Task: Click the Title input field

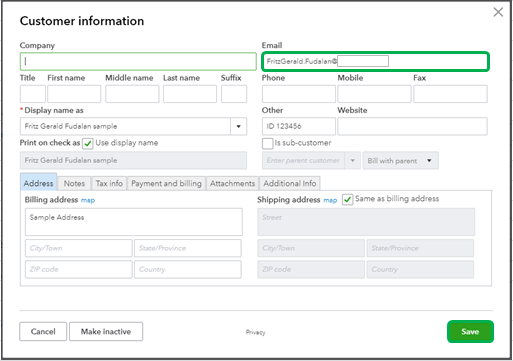Action: pos(33,94)
